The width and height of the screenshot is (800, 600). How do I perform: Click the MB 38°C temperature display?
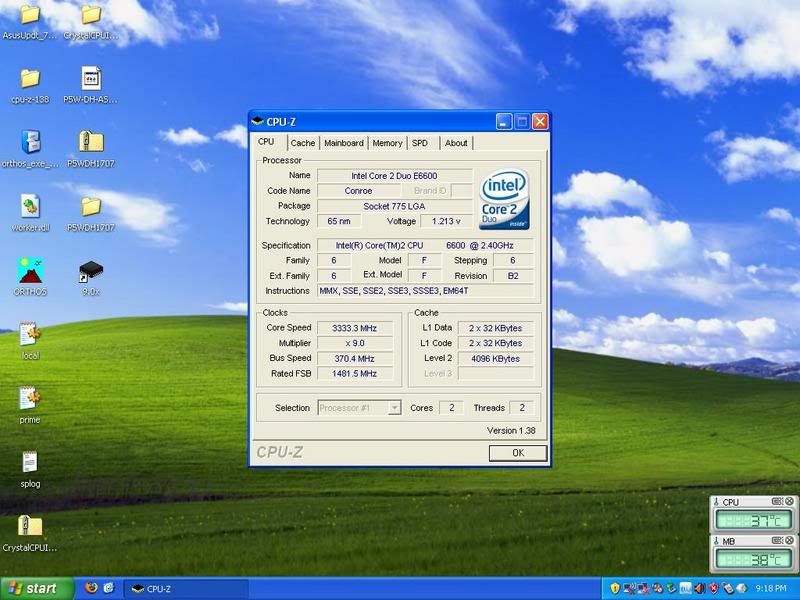(754, 559)
